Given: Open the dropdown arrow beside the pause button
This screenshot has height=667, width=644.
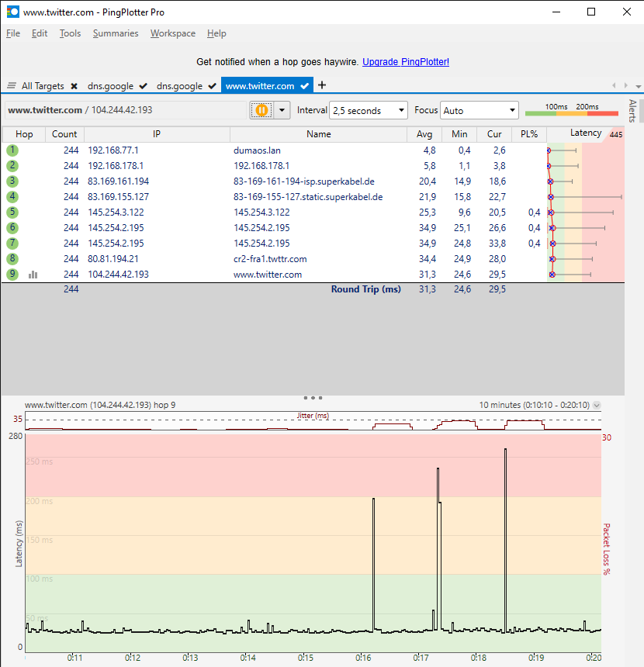Looking at the screenshot, I should coord(282,110).
